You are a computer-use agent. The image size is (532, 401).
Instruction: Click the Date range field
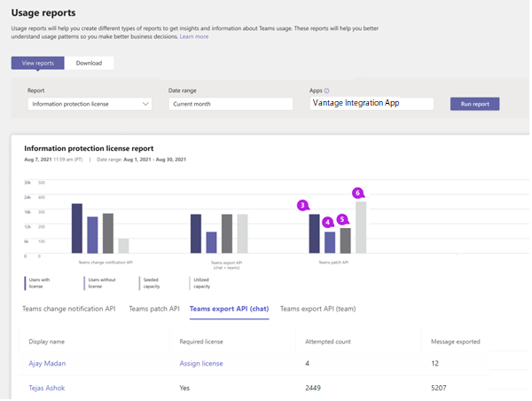pyautogui.click(x=230, y=104)
